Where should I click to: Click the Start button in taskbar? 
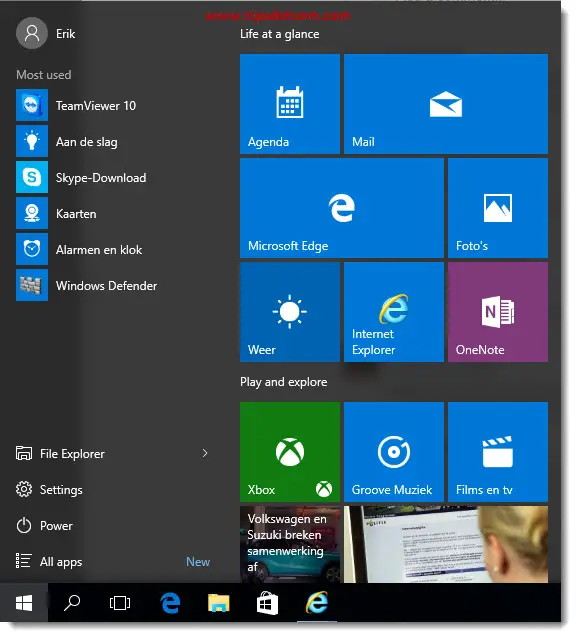[x=24, y=603]
